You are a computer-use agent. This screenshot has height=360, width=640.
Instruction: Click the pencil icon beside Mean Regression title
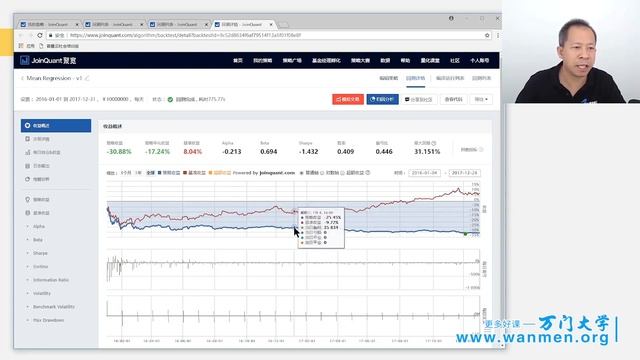87,78
